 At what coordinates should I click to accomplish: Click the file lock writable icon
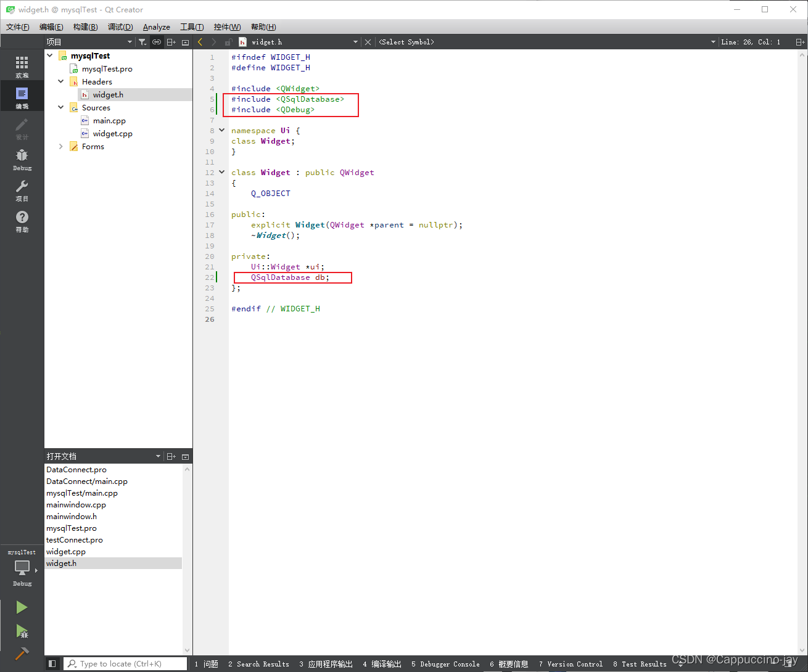228,42
